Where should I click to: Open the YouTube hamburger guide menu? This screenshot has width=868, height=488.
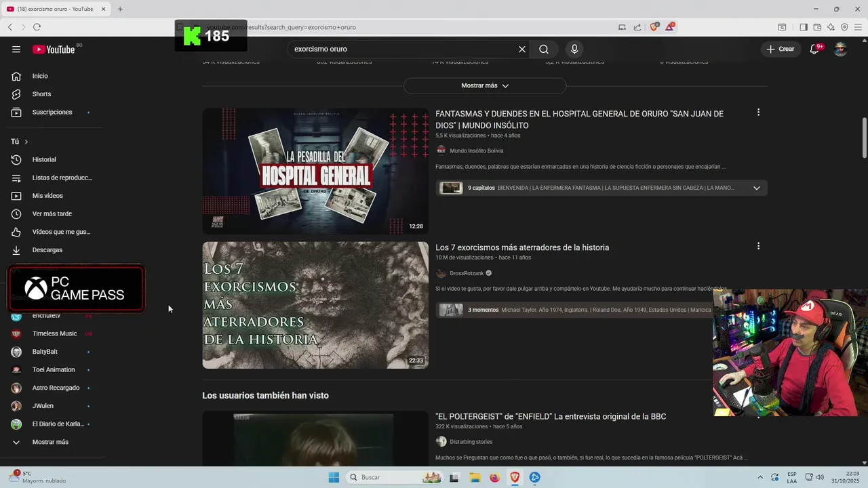click(x=16, y=49)
